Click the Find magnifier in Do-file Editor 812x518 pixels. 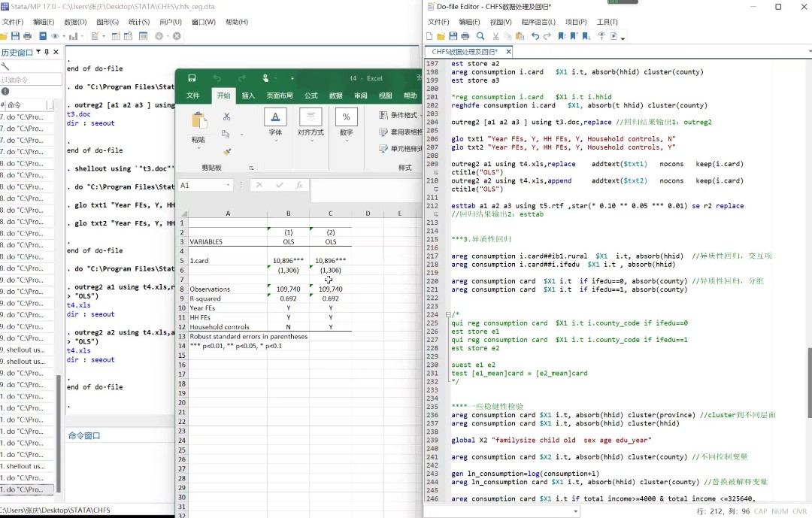coord(480,36)
